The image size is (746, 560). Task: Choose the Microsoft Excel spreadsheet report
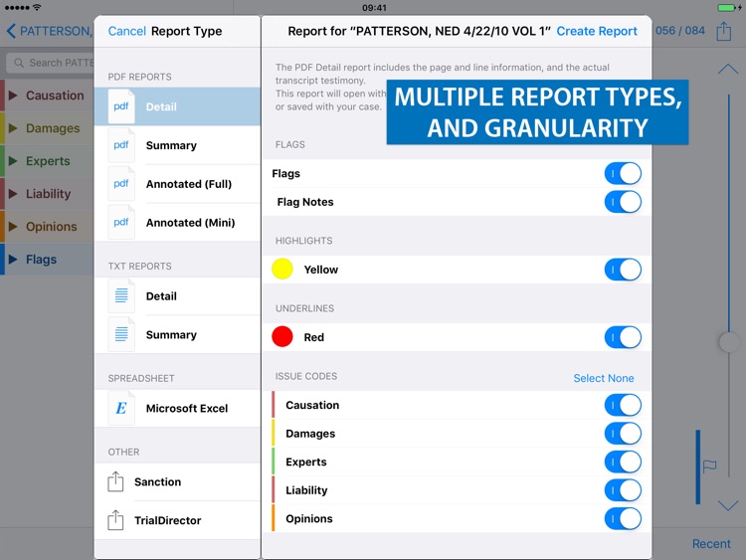177,408
